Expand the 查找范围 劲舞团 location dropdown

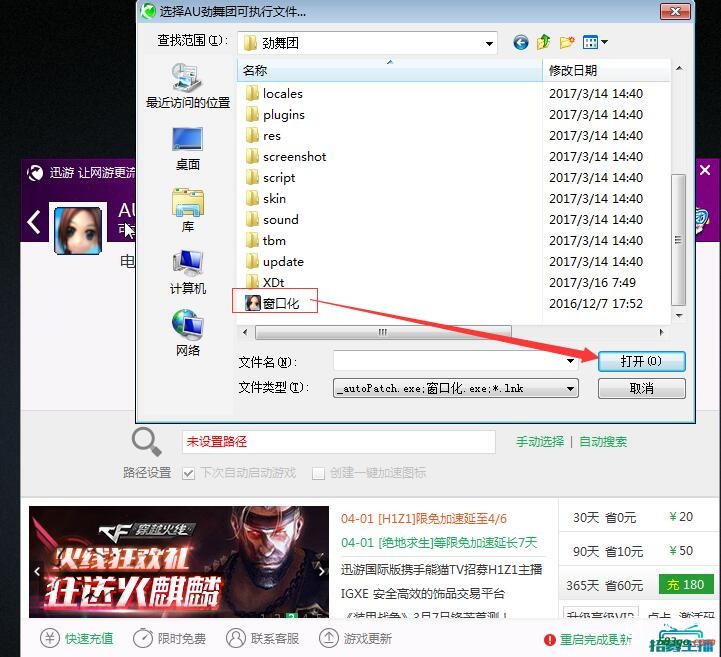489,43
